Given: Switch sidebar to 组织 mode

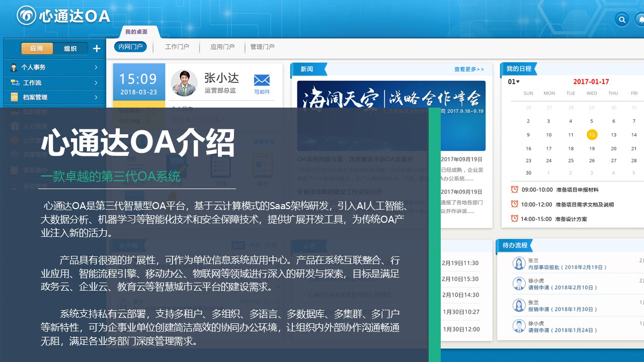Looking at the screenshot, I should (x=70, y=49).
